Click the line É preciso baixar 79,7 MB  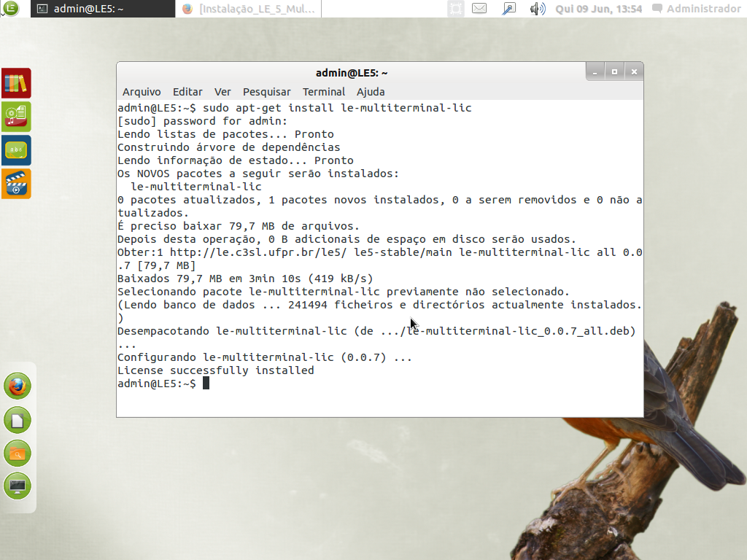tap(239, 226)
